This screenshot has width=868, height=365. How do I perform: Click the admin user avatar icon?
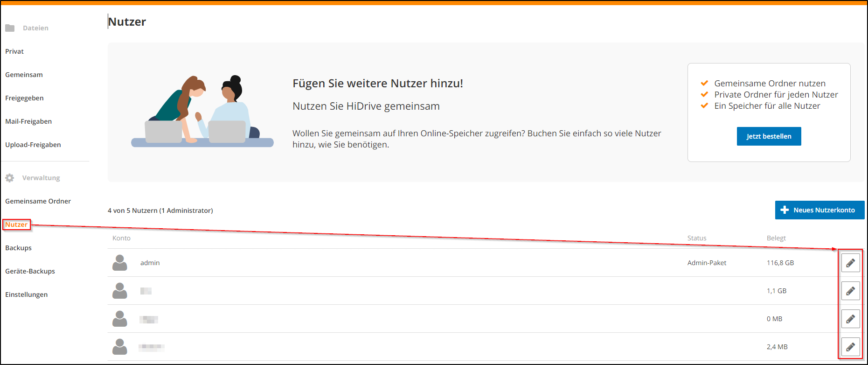pyautogui.click(x=120, y=263)
